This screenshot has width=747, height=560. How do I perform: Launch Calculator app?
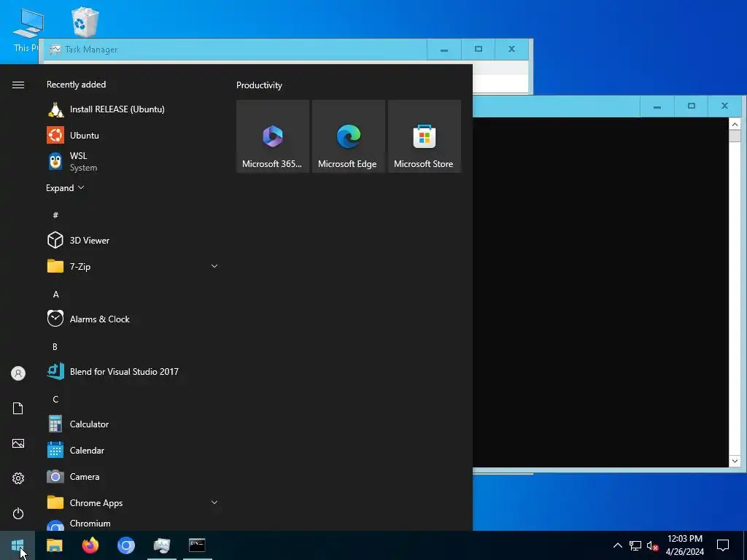click(133, 424)
